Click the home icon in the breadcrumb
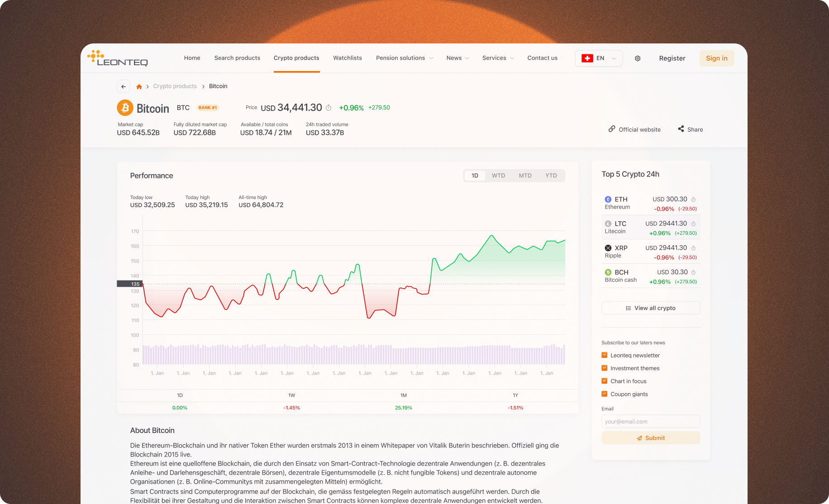The image size is (829, 504). (139, 86)
